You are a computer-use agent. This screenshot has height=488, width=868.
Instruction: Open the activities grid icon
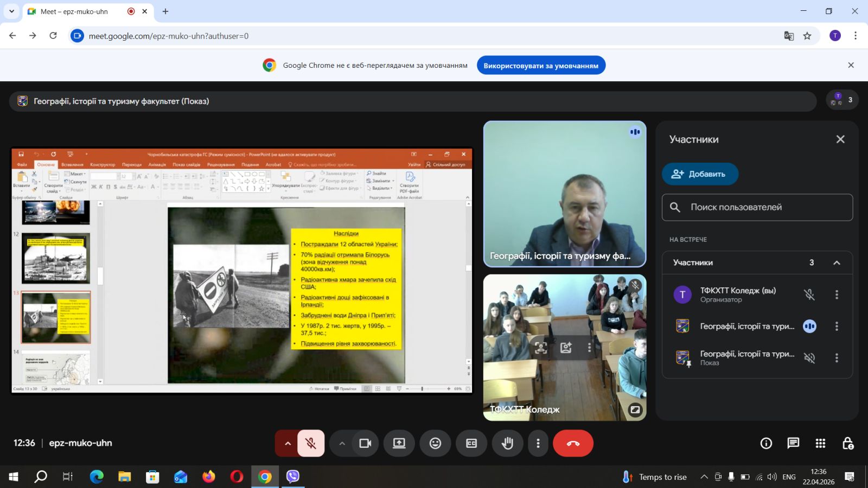820,444
